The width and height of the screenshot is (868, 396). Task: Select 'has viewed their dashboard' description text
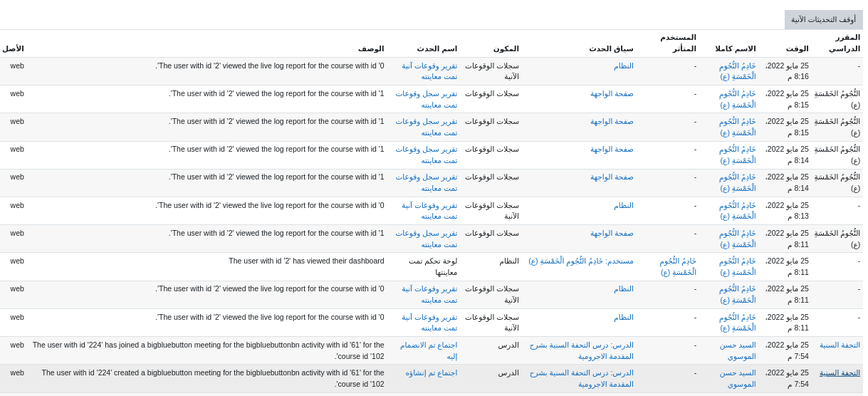pyautogui.click(x=306, y=261)
